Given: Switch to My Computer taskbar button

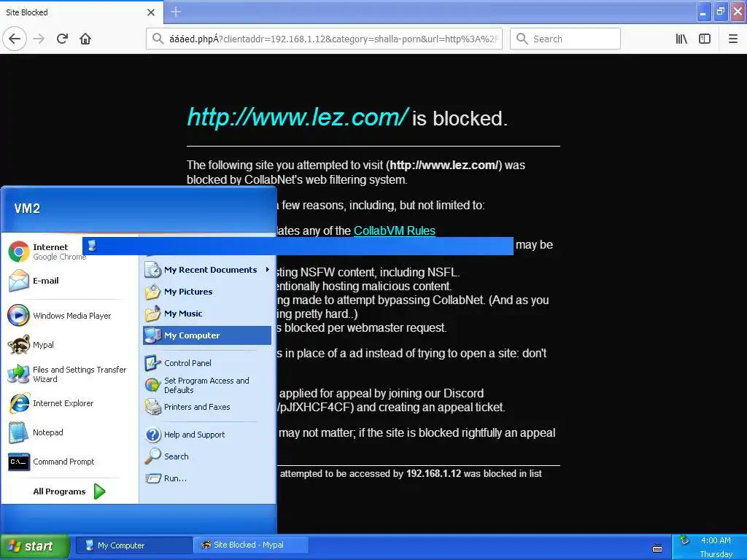Looking at the screenshot, I should tap(133, 545).
